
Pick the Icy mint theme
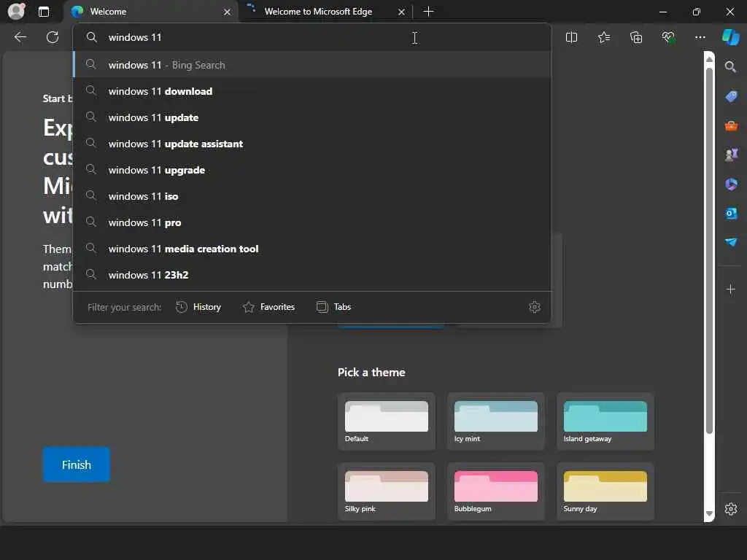tap(495, 421)
